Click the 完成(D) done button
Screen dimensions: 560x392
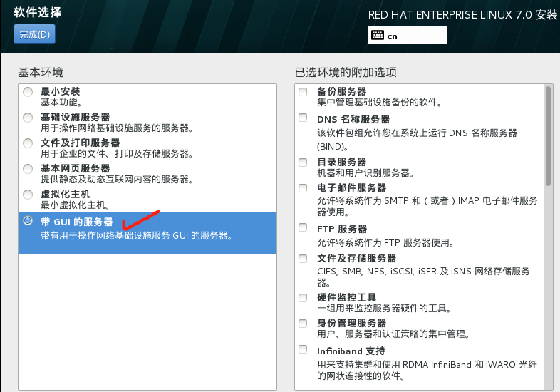(x=34, y=34)
